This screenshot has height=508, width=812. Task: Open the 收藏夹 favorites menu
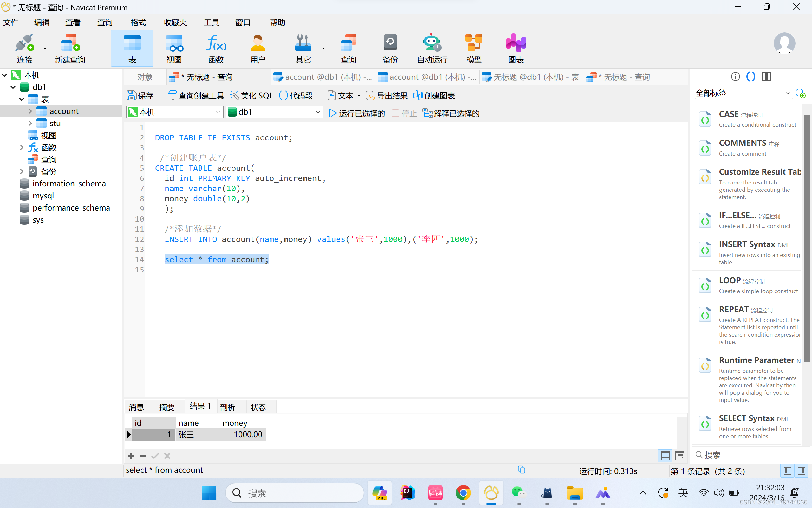click(175, 23)
